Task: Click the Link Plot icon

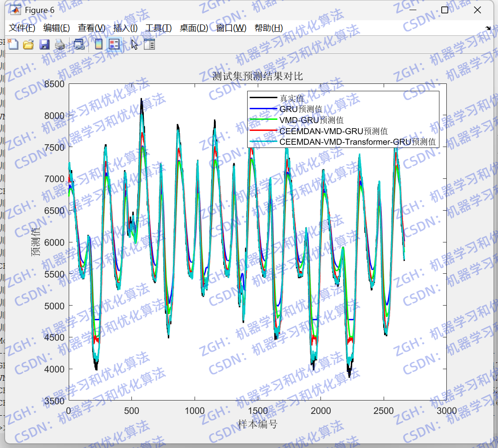Action: [x=79, y=44]
